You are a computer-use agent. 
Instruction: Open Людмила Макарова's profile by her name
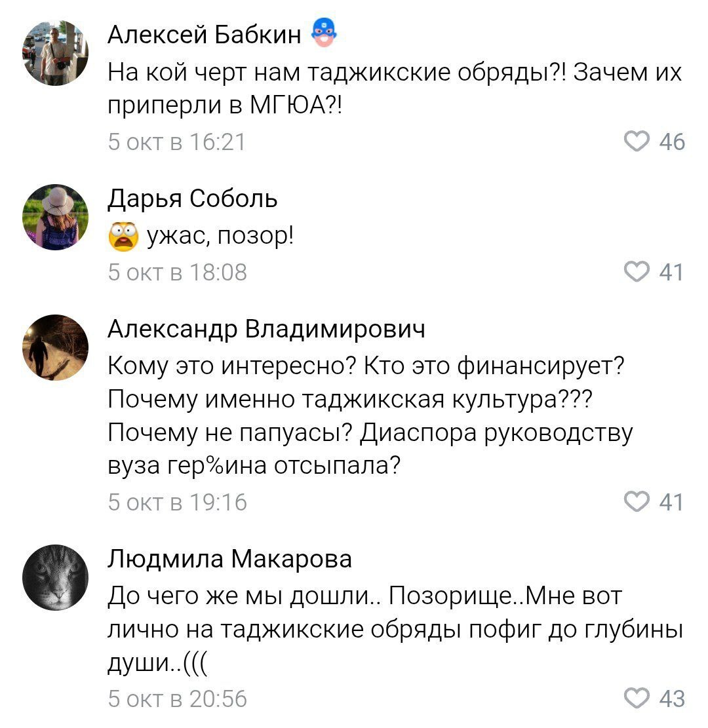click(x=229, y=560)
